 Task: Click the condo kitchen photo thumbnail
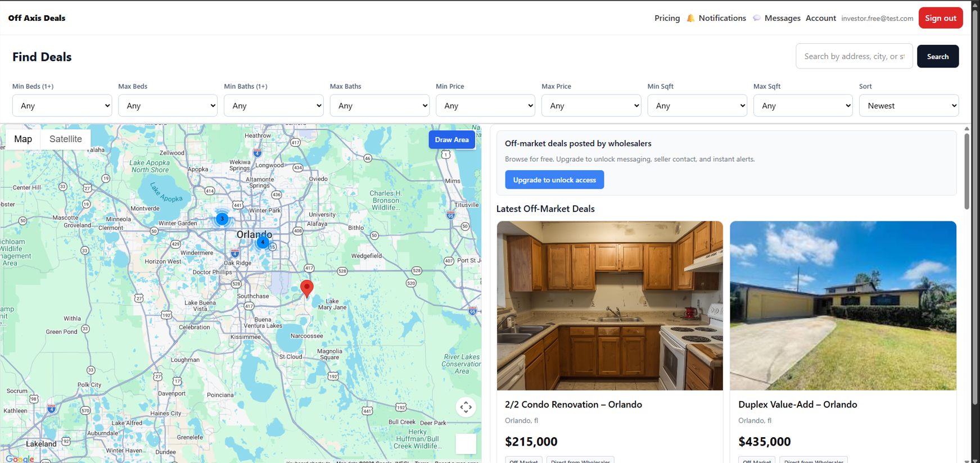point(609,306)
